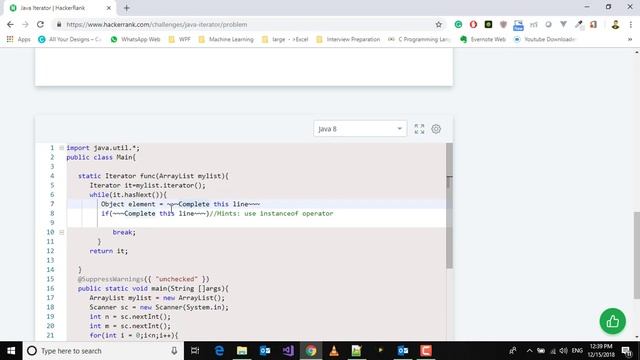Open the blue 'New' screenshot extension icon

pos(518,25)
